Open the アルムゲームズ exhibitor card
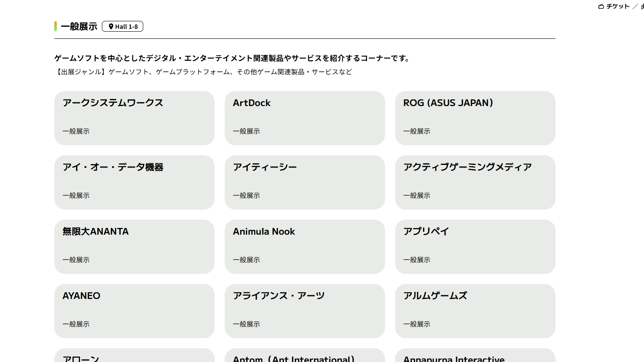 (475, 311)
